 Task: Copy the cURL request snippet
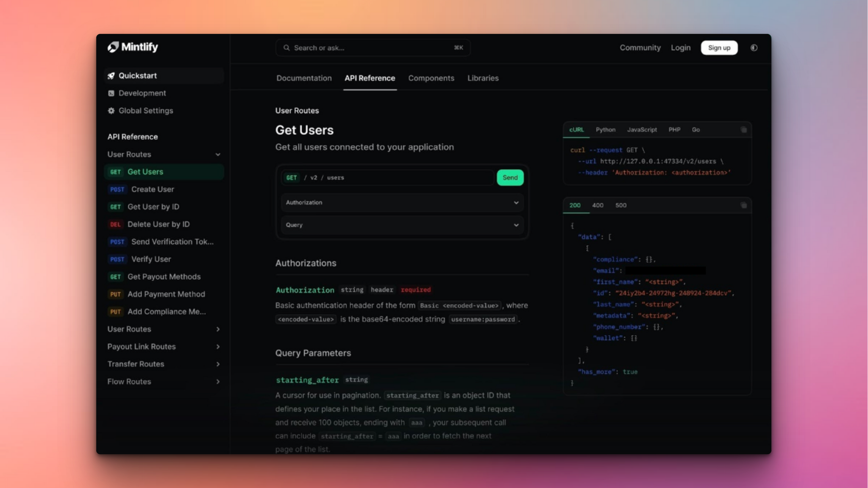coord(743,129)
